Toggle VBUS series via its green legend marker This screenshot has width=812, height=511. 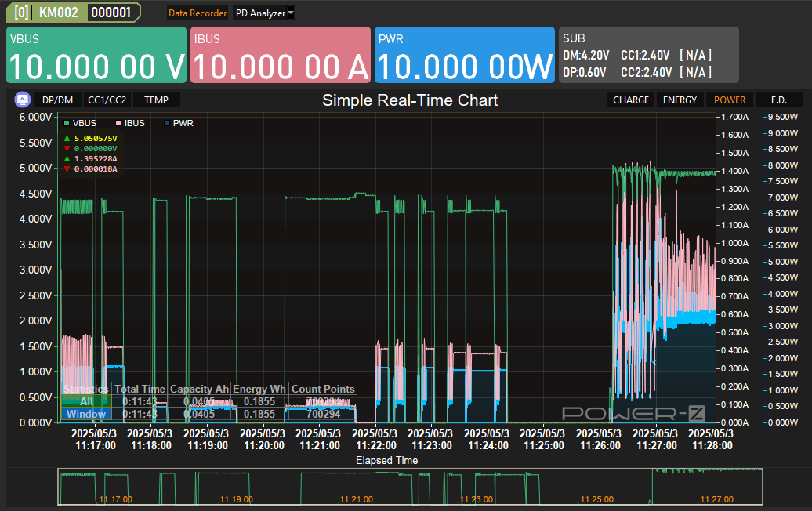67,124
